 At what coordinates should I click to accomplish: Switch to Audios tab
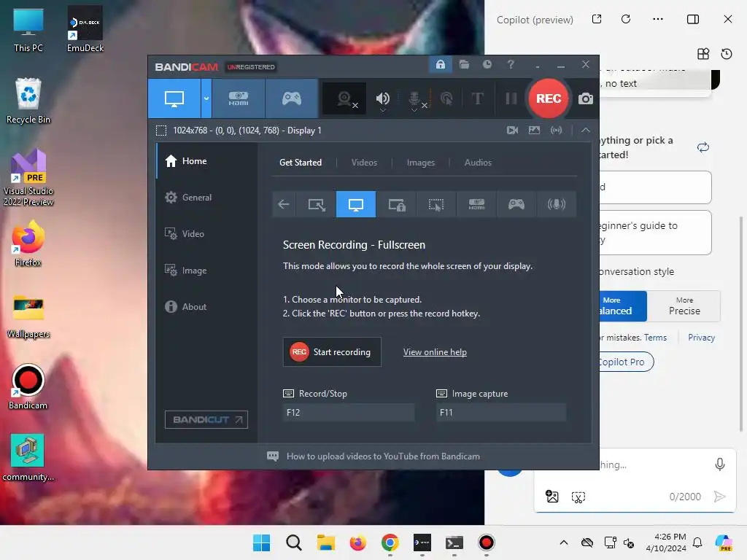478,163
